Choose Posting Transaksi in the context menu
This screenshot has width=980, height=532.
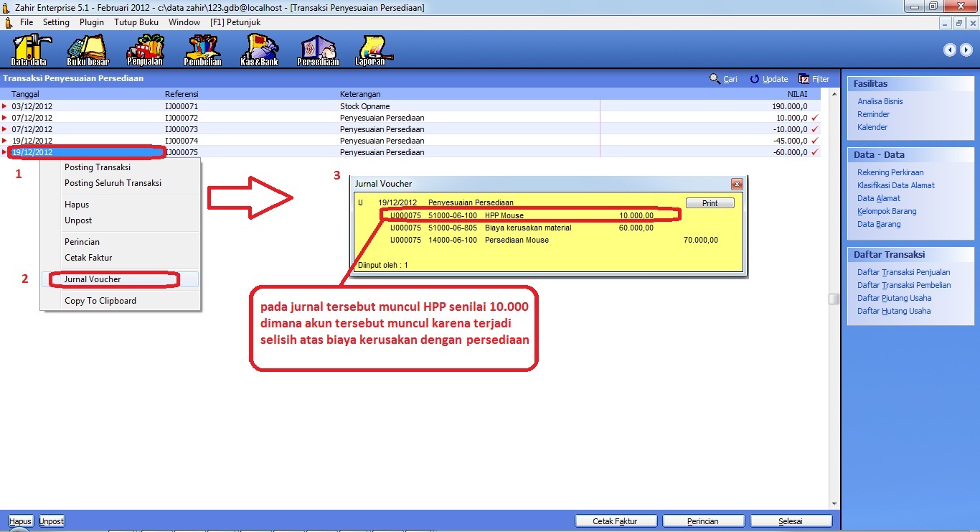click(x=98, y=167)
